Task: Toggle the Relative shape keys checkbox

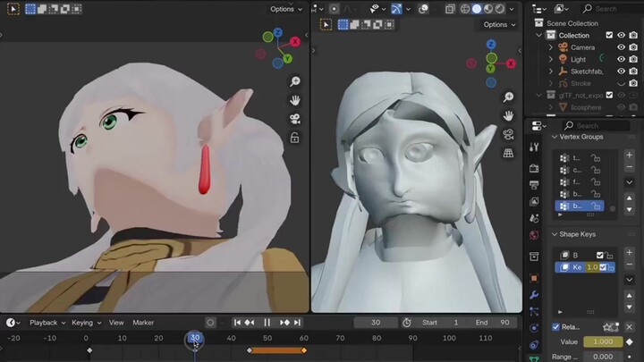Action: click(555, 327)
